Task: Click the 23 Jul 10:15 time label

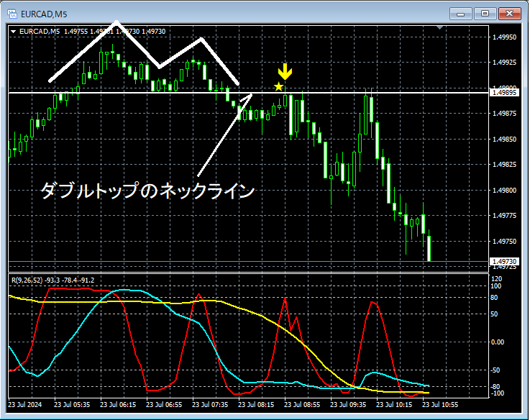Action: pos(394,404)
